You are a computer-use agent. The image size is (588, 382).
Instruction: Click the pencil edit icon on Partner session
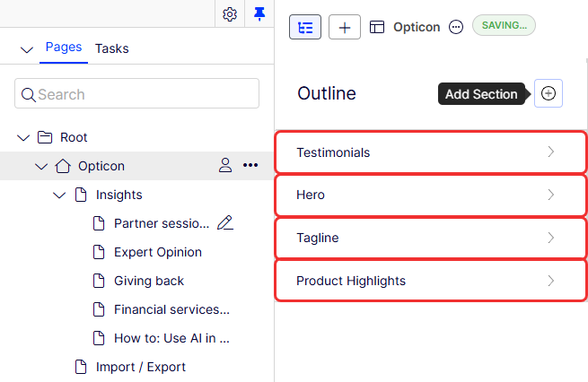pyautogui.click(x=225, y=222)
